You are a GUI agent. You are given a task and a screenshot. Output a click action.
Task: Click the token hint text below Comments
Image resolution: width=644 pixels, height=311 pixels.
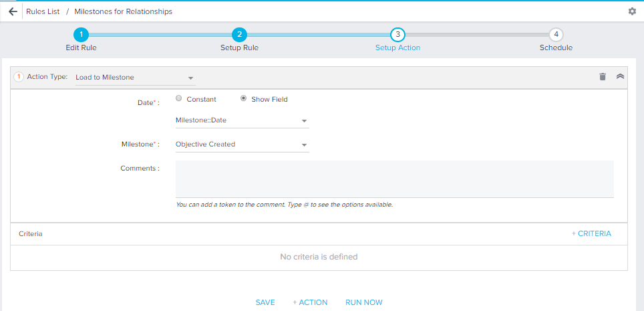(284, 205)
